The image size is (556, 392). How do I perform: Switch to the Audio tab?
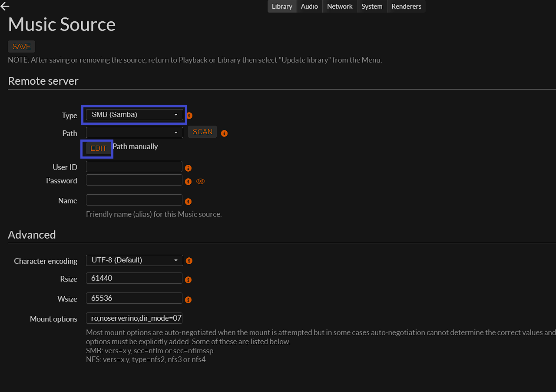[x=309, y=6]
